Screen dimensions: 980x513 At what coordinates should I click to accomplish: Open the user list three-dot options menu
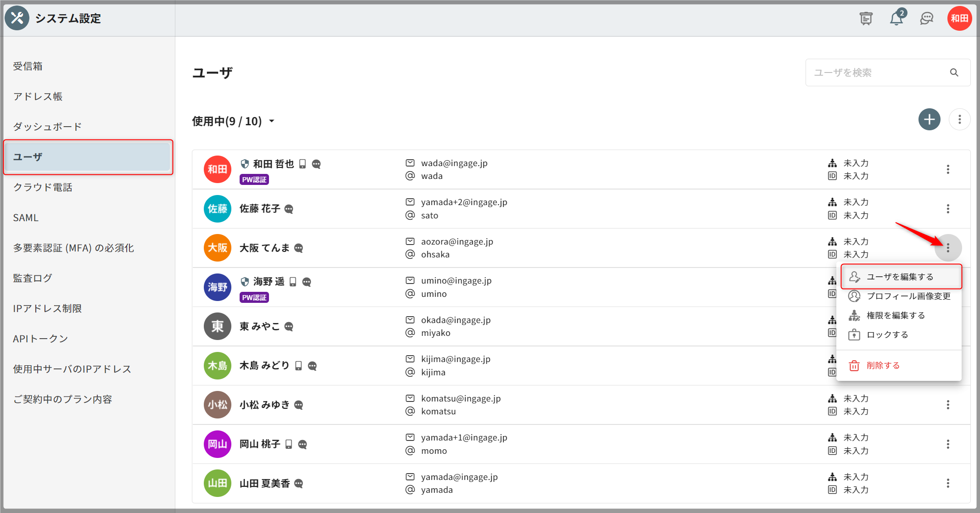(959, 120)
